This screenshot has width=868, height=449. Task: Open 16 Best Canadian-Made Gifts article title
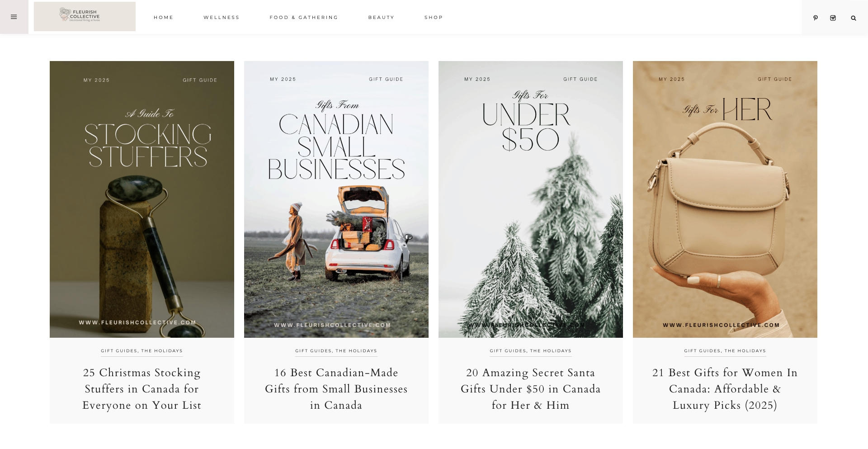(x=336, y=389)
